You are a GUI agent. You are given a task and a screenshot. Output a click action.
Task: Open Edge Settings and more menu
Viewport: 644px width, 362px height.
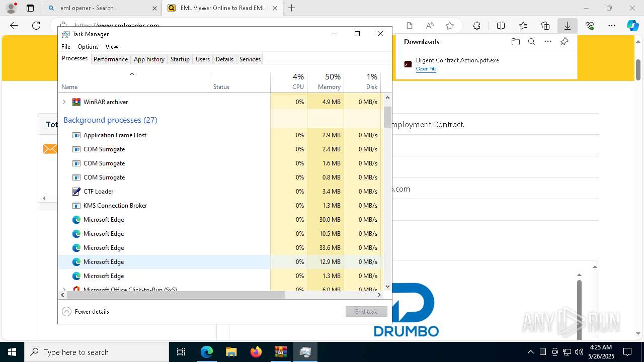(x=612, y=26)
